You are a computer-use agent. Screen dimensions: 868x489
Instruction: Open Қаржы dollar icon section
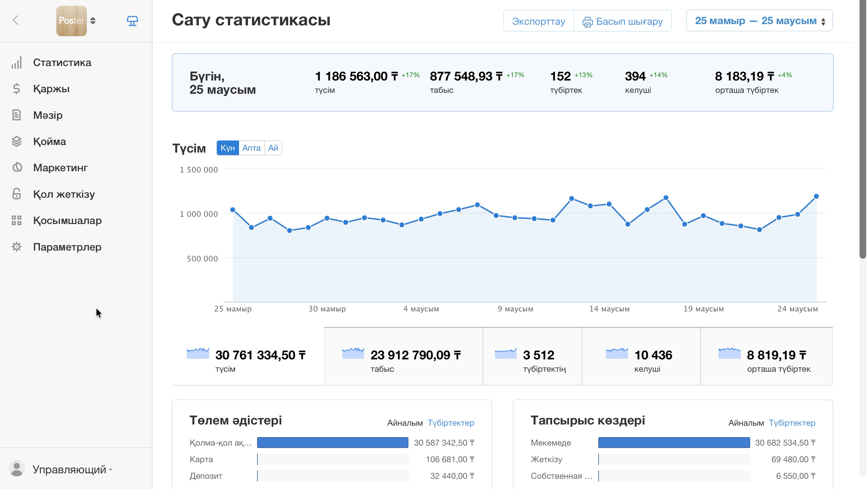click(x=17, y=89)
